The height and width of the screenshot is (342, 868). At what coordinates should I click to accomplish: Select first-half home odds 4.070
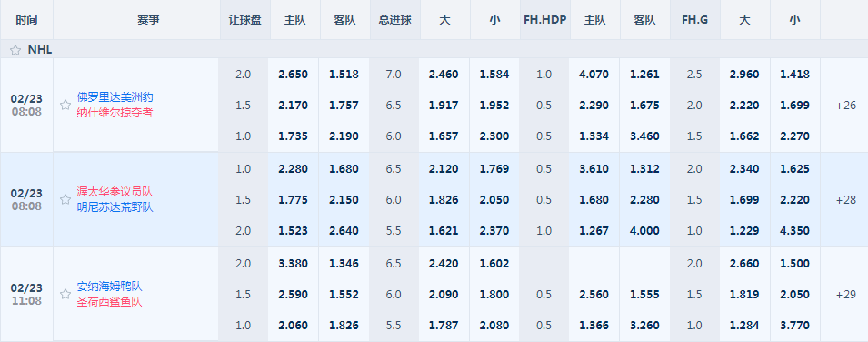pyautogui.click(x=594, y=75)
